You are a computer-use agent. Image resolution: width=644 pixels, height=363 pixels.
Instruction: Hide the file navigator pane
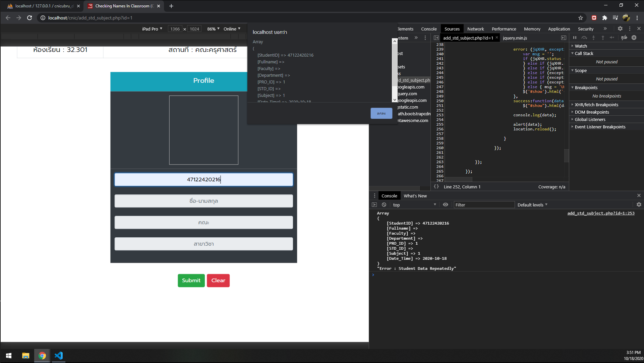[x=436, y=38]
